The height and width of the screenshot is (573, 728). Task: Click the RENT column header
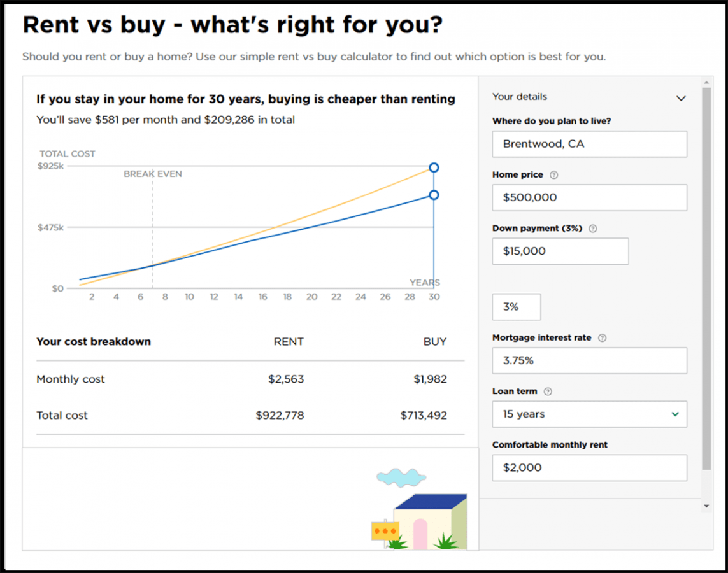pyautogui.click(x=289, y=341)
